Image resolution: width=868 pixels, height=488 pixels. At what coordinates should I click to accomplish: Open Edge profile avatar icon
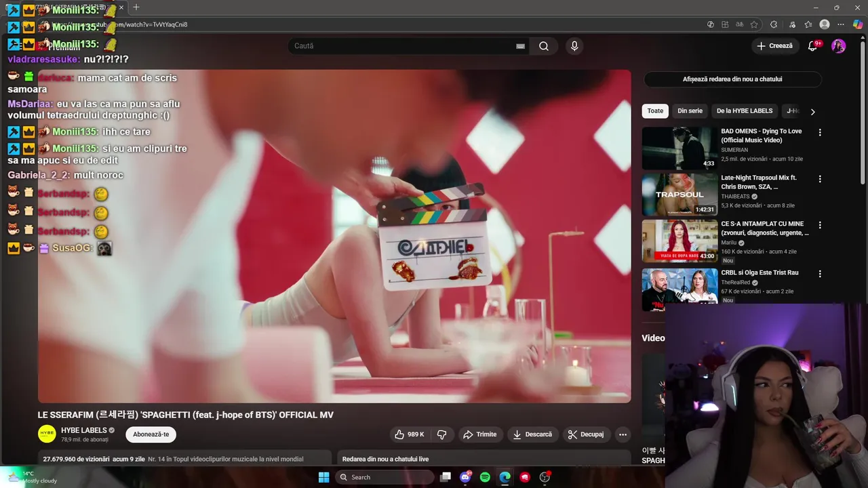pos(825,24)
